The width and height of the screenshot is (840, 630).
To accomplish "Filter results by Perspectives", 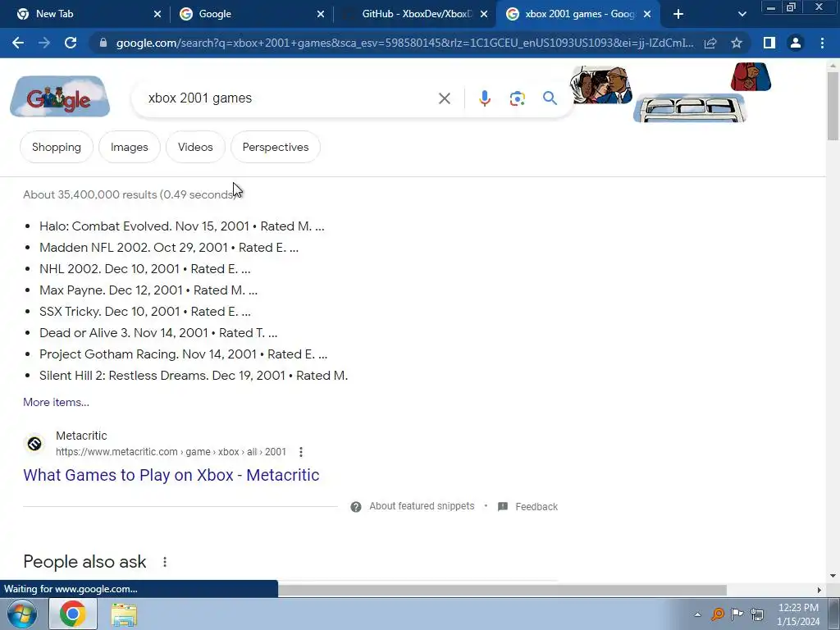I will 276,147.
